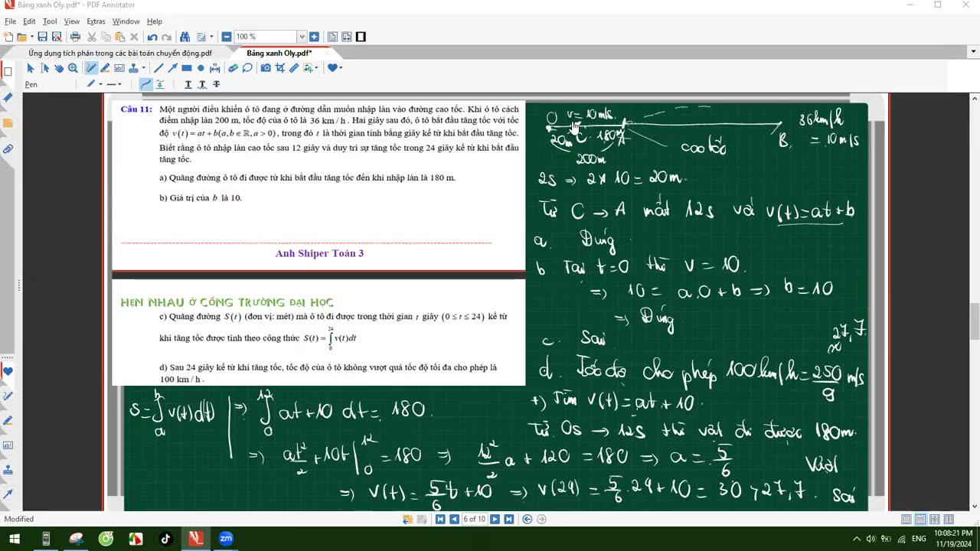
Task: Open the File menu
Action: point(10,21)
